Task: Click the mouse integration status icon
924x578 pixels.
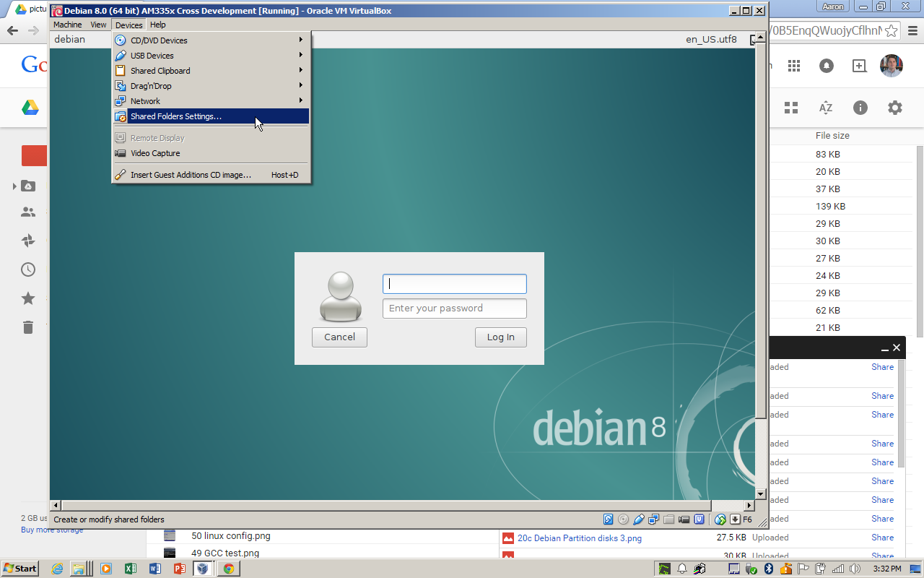Action: pos(720,519)
